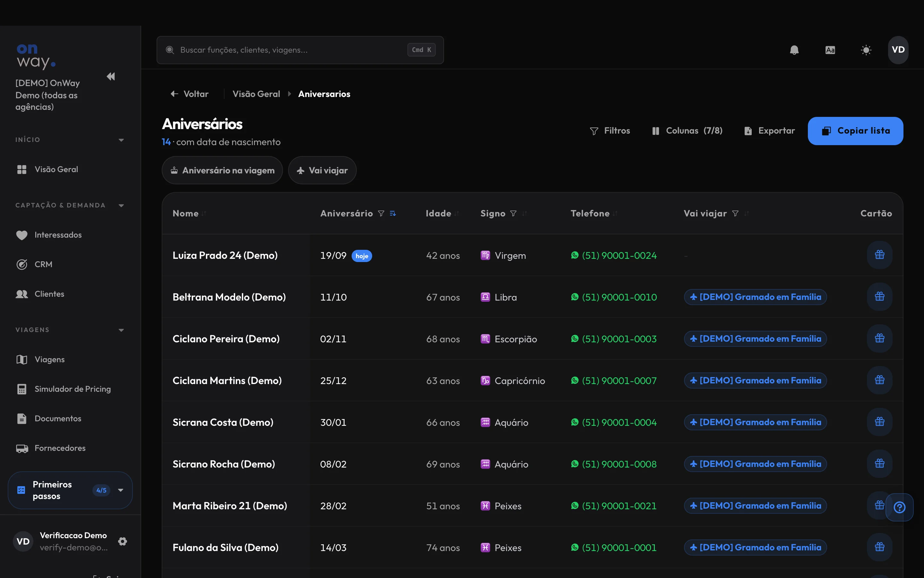Screen dimensions: 924x578
Task: Sort by Vai viajar column arrows
Action: tap(746, 213)
